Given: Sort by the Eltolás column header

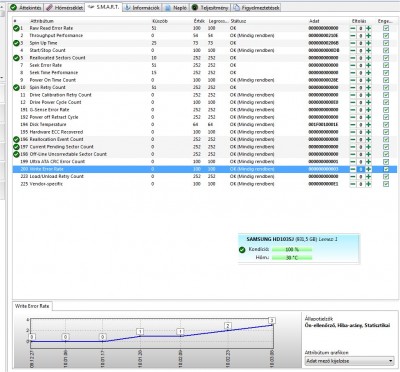Looking at the screenshot, I should pos(359,21).
